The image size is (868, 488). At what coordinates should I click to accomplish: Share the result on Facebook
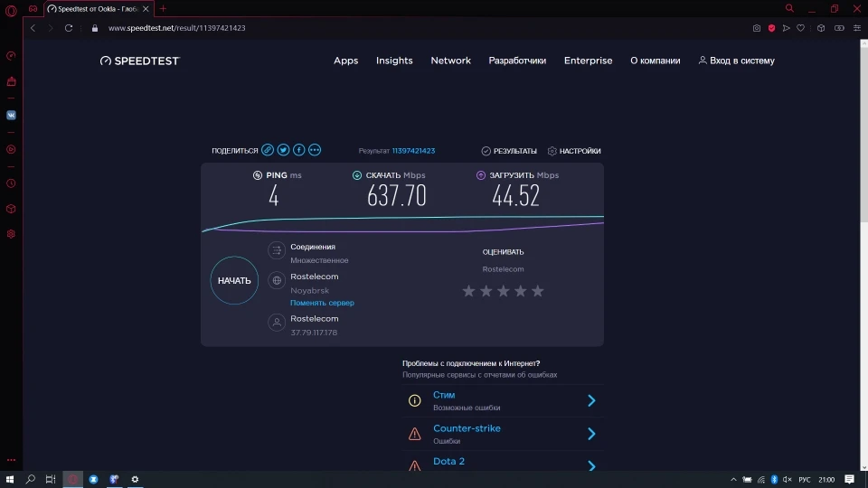click(x=299, y=150)
